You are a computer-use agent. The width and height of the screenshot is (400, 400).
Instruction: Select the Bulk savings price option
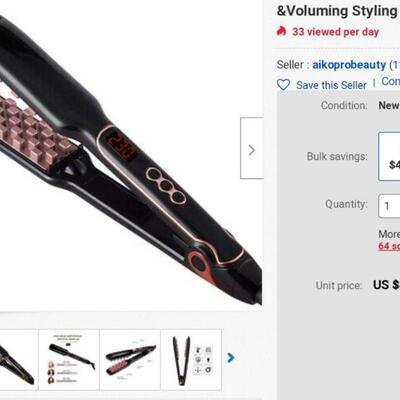(x=389, y=157)
